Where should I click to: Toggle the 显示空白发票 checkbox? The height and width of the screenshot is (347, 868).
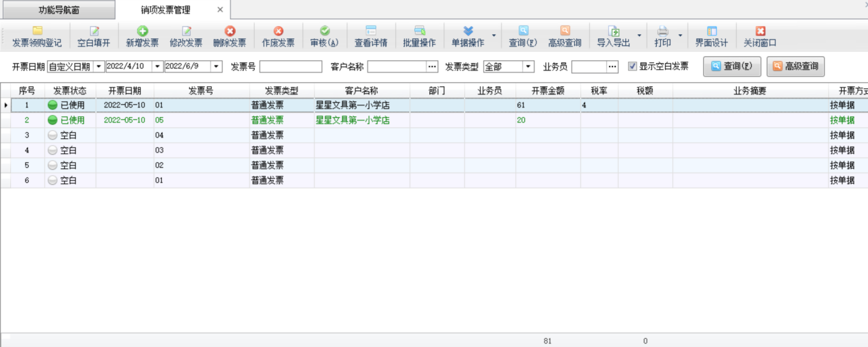click(x=632, y=66)
